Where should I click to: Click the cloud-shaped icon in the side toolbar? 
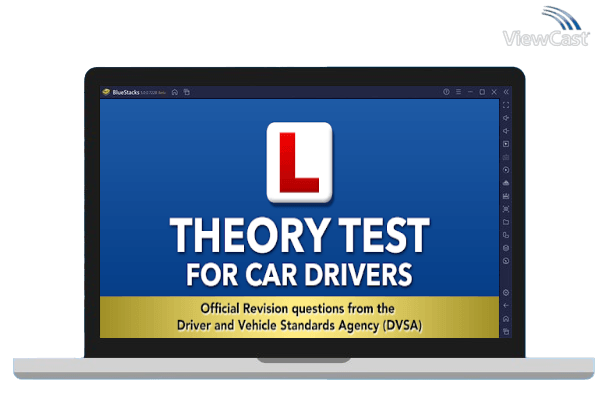pyautogui.click(x=506, y=183)
